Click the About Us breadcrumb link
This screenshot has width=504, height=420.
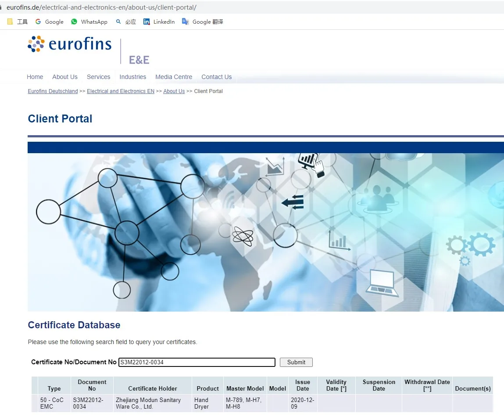174,91
